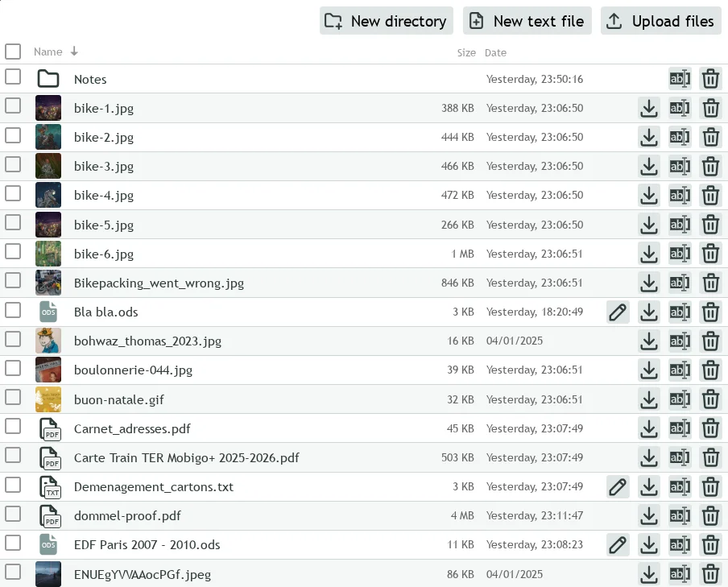Delete Carte Train TER Mobigo+ pdf
This screenshot has height=587, width=728.
[711, 458]
